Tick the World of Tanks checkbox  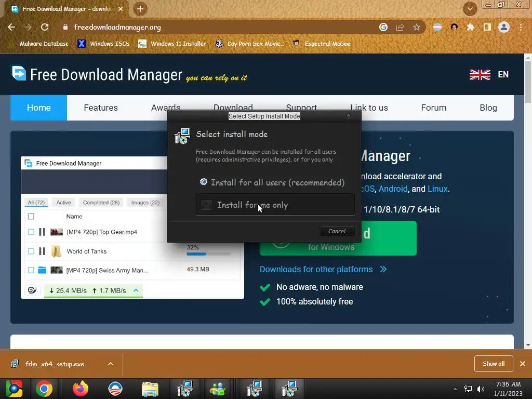pos(31,251)
